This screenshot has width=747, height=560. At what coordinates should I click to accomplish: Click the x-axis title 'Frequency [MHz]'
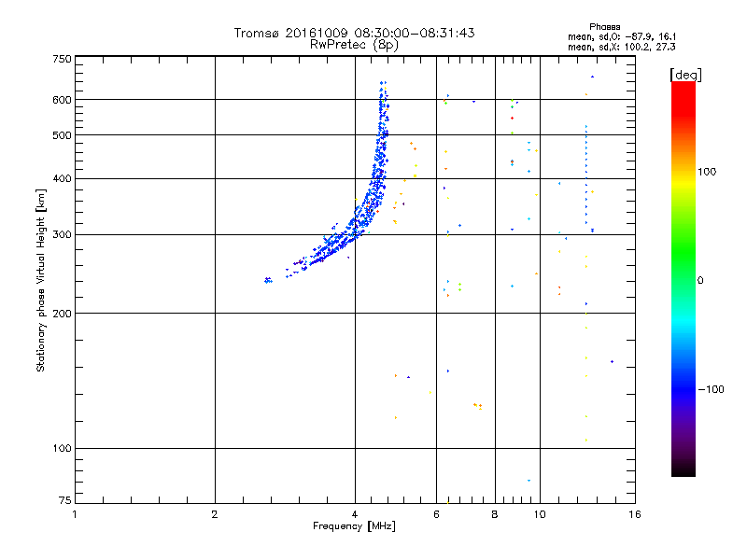pyautogui.click(x=354, y=526)
